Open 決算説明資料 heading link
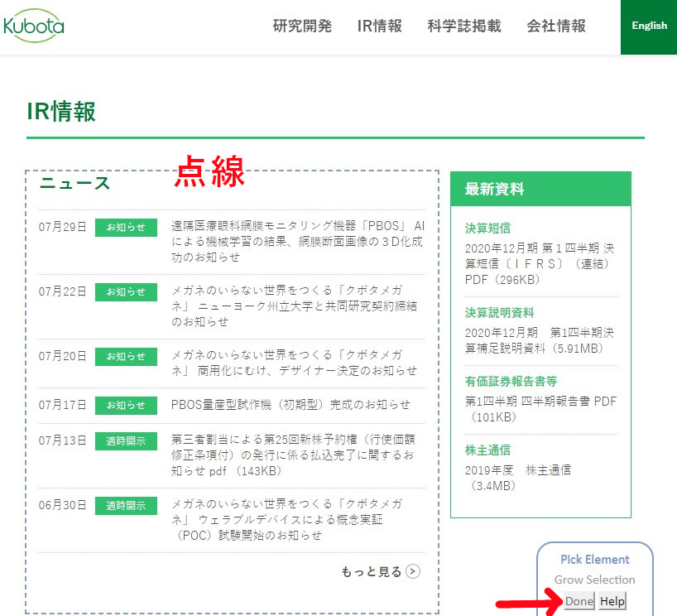Viewport: 677px width, 616px height. 499,312
